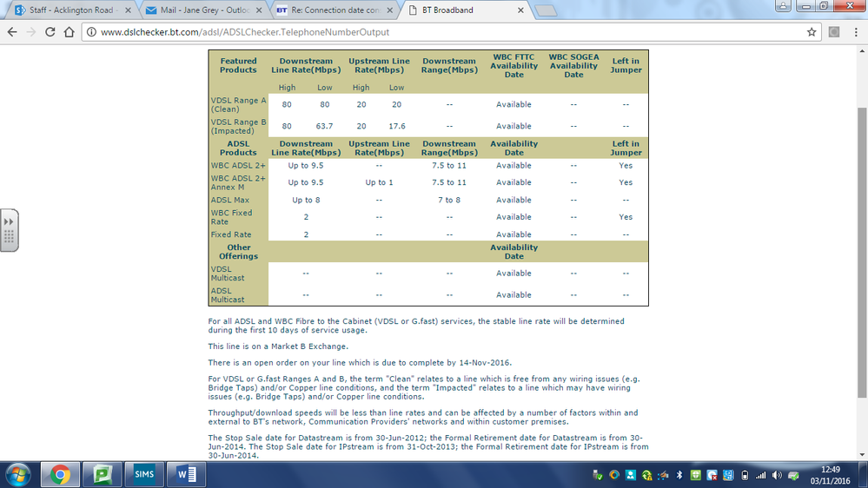Switch to Staff - Acklington Road tab
The width and height of the screenshot is (868, 488).
[71, 10]
